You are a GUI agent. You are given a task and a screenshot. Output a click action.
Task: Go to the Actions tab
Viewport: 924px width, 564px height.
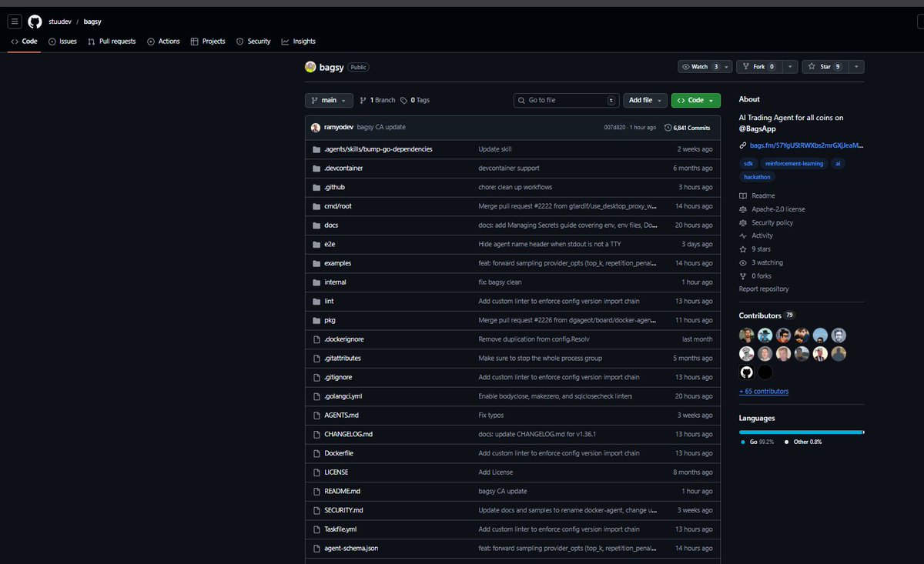[163, 42]
